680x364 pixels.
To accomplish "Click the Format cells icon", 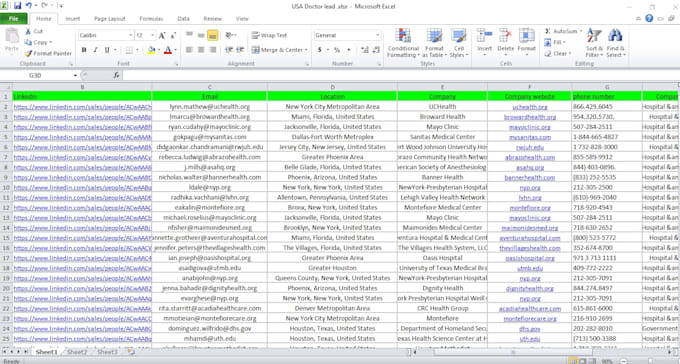I will [526, 36].
